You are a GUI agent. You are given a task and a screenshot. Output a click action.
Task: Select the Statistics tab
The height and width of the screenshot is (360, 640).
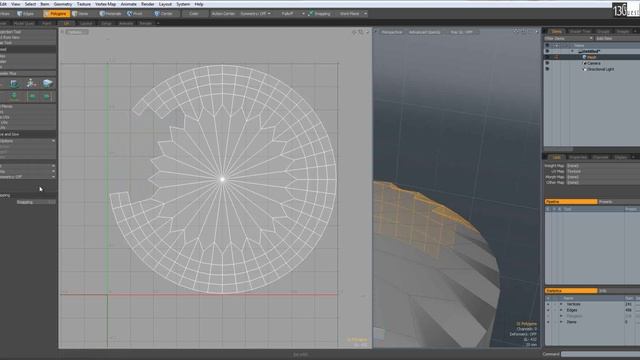tap(571, 291)
